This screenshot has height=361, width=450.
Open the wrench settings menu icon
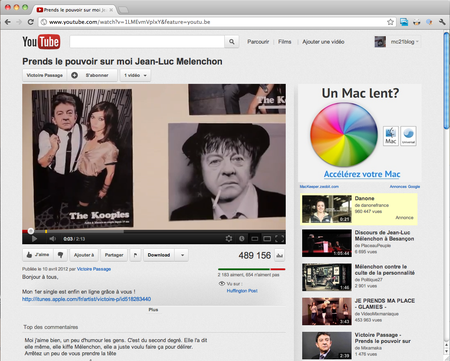(442, 22)
